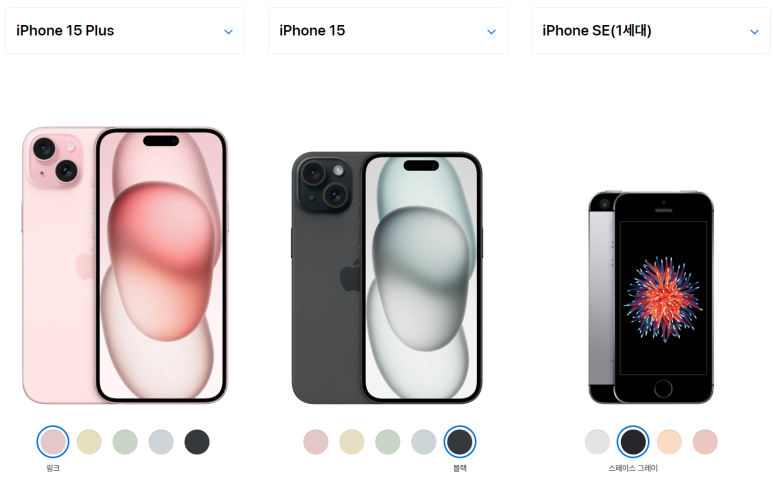Click the black iPhone 15 product image
This screenshot has height=490, width=773.
(387, 278)
